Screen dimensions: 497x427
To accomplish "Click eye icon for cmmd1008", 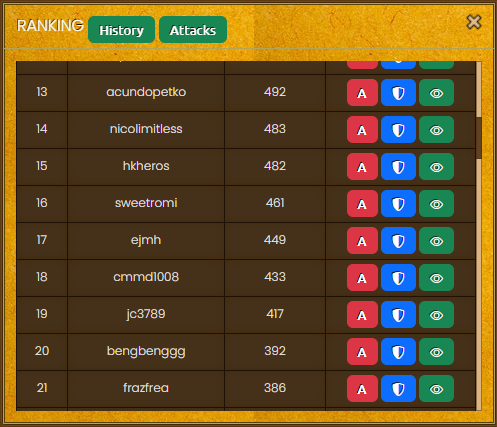I will pyautogui.click(x=436, y=278).
